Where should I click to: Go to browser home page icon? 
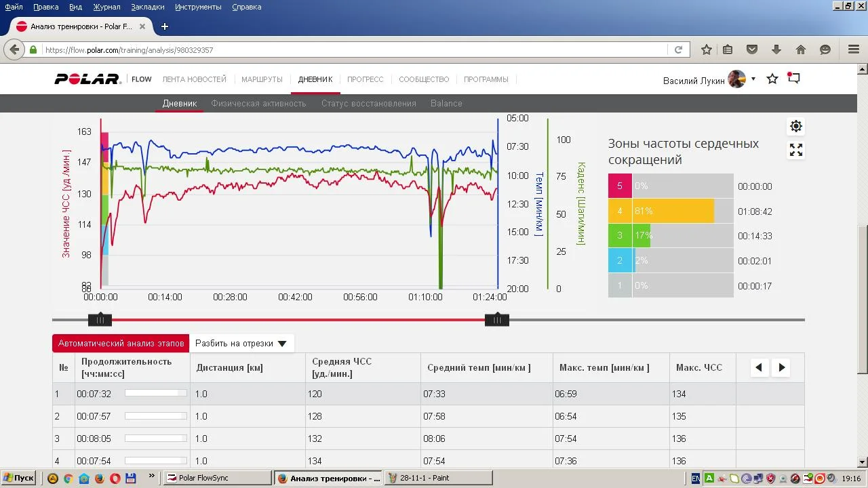(801, 49)
